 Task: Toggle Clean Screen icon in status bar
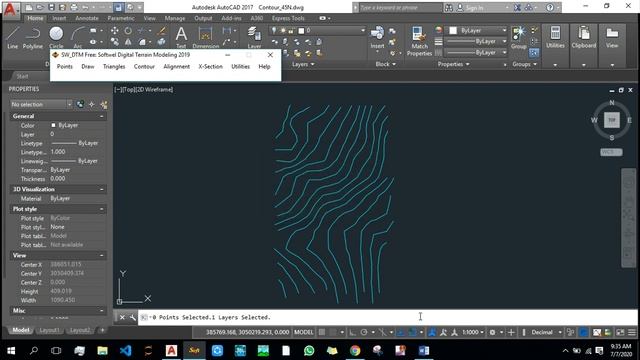point(620,332)
